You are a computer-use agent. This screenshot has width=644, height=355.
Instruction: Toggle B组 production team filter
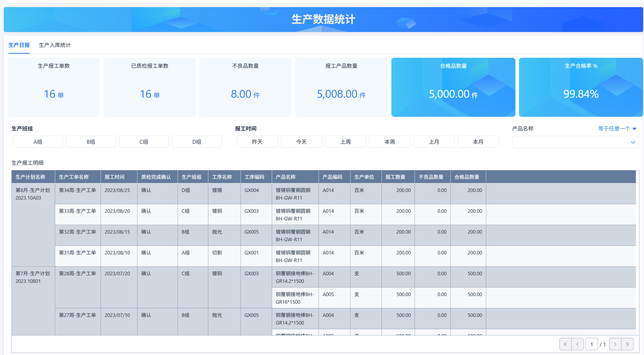91,142
